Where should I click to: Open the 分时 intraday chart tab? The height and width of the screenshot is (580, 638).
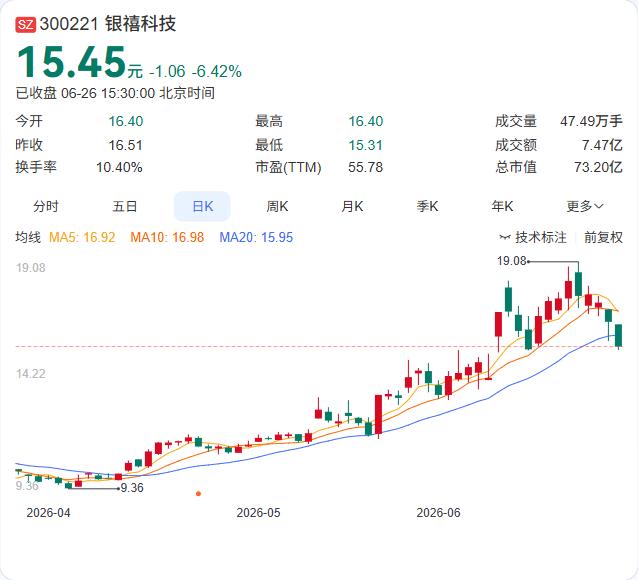tap(46, 206)
